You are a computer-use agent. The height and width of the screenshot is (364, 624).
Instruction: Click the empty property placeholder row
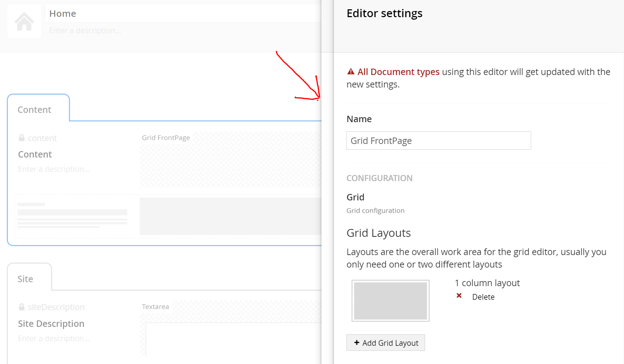pyautogui.click(x=168, y=216)
